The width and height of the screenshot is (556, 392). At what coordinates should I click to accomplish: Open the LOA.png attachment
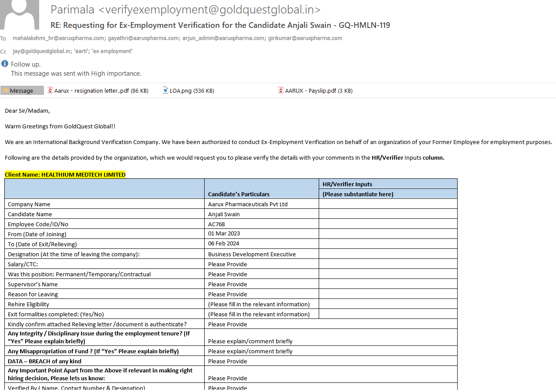click(x=192, y=91)
